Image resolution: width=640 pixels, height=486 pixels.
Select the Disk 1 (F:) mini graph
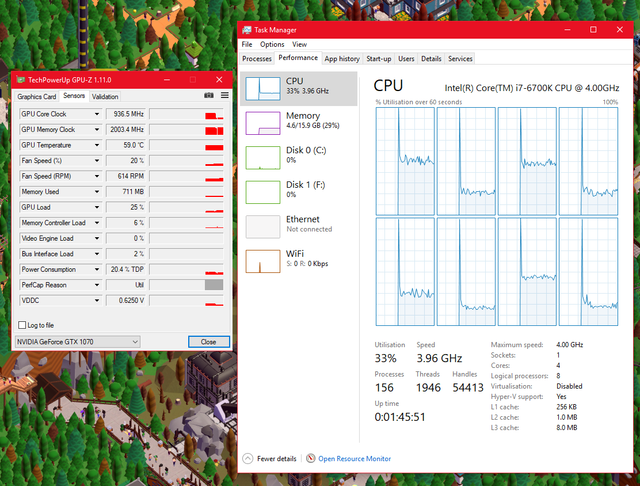(x=263, y=192)
